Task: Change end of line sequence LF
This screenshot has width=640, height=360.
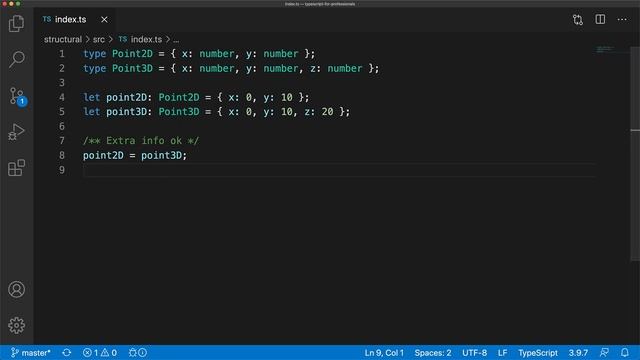Action: pyautogui.click(x=502, y=353)
